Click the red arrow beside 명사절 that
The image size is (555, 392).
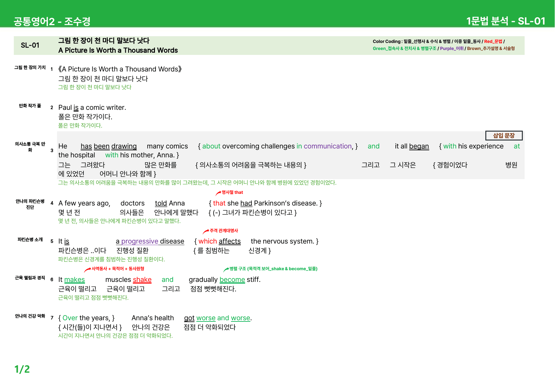pyautogui.click(x=218, y=193)
